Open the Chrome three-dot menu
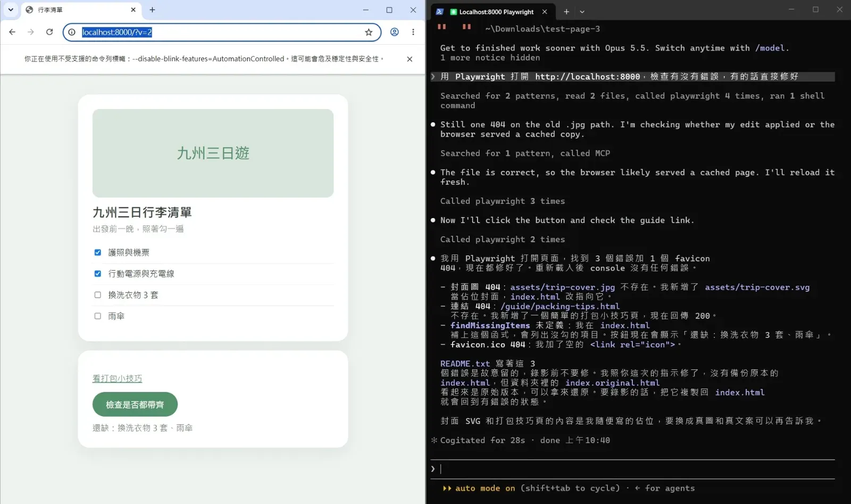 [x=413, y=32]
